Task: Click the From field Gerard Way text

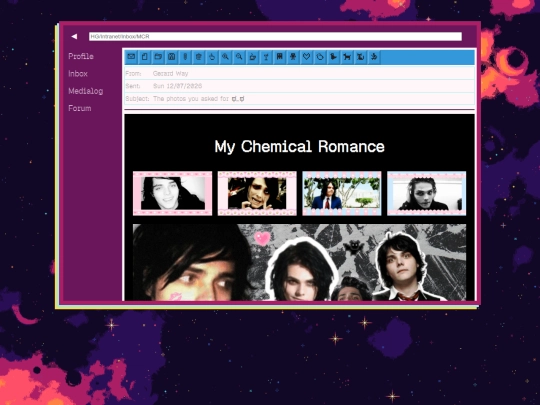Action: click(170, 73)
